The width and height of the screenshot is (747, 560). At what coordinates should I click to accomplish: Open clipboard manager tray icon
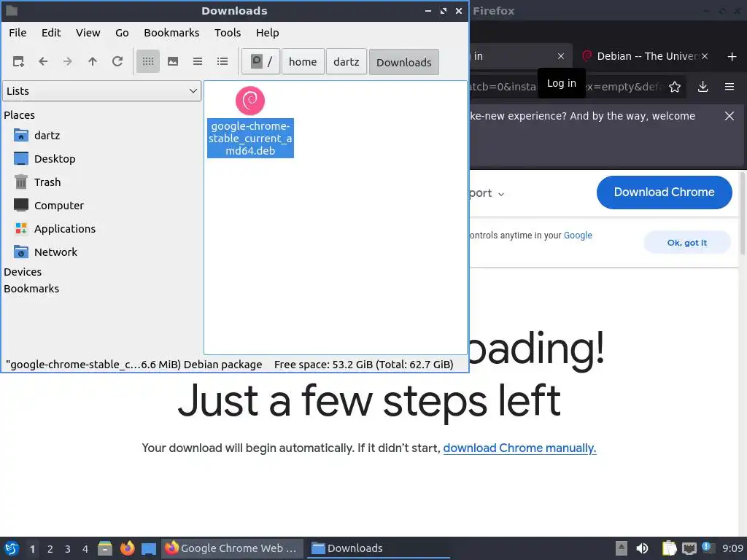pyautogui.click(x=669, y=548)
